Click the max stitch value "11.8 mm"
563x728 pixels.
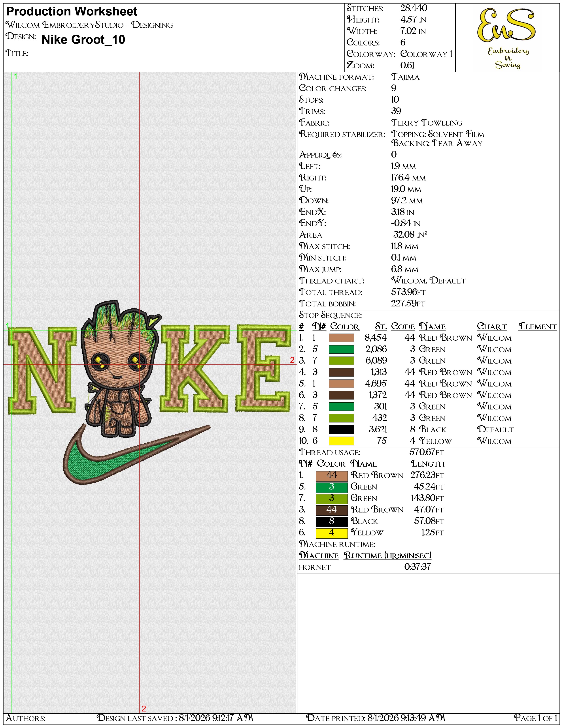(404, 246)
